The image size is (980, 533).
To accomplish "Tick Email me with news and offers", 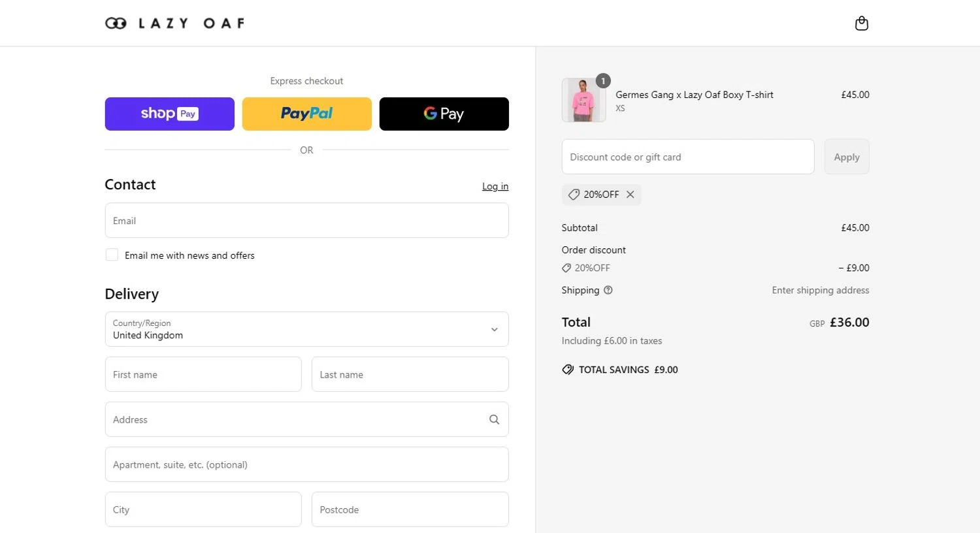I will [x=112, y=255].
